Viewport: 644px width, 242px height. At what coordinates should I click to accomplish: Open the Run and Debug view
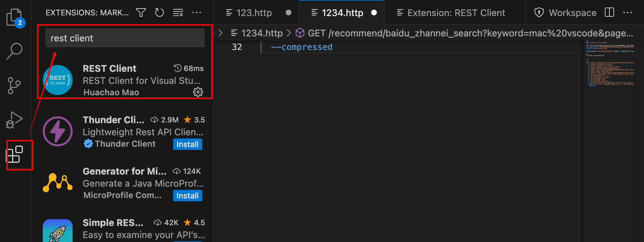point(14,120)
